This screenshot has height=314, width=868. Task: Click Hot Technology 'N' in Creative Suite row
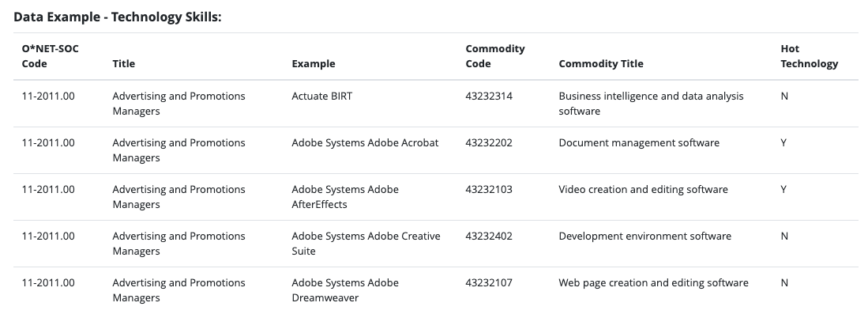point(783,236)
